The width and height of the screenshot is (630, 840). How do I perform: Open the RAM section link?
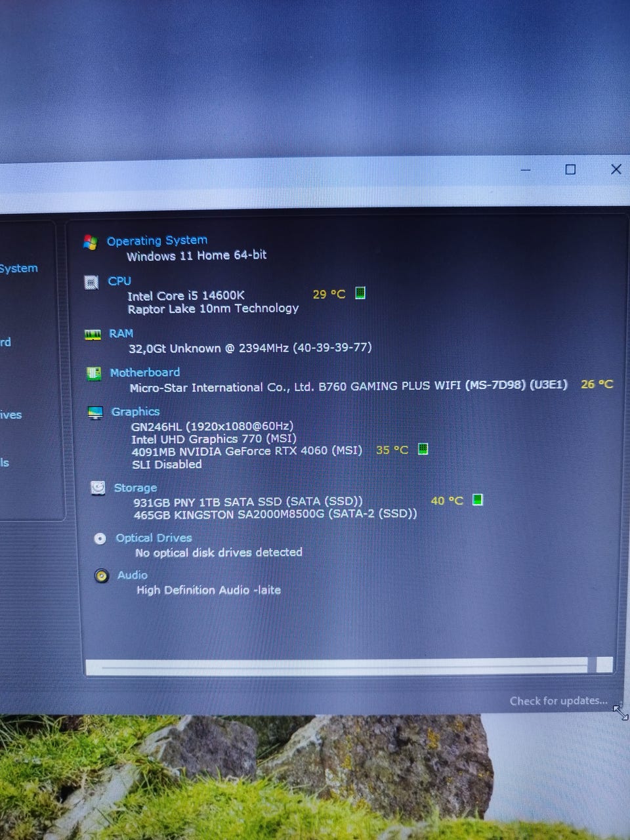[121, 333]
